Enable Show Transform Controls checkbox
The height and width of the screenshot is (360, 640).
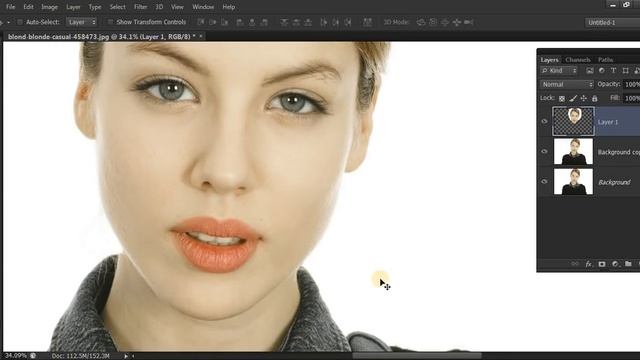click(x=110, y=22)
